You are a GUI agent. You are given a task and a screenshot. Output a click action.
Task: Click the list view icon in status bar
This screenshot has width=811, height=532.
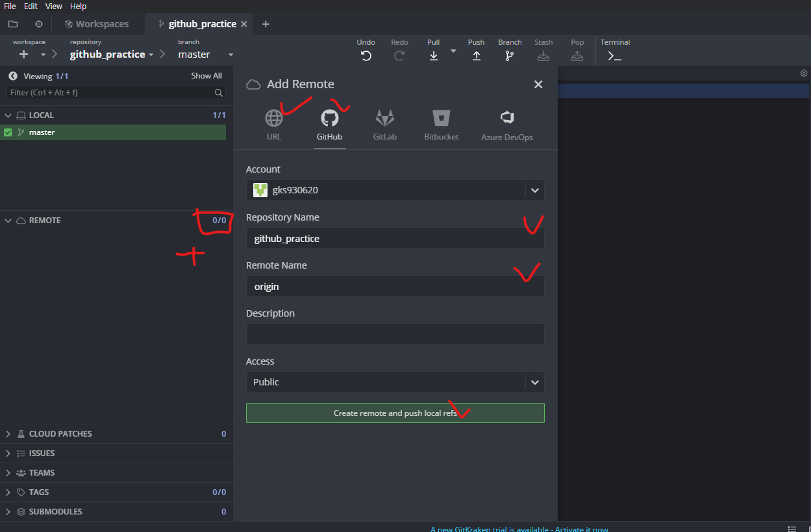(792, 529)
